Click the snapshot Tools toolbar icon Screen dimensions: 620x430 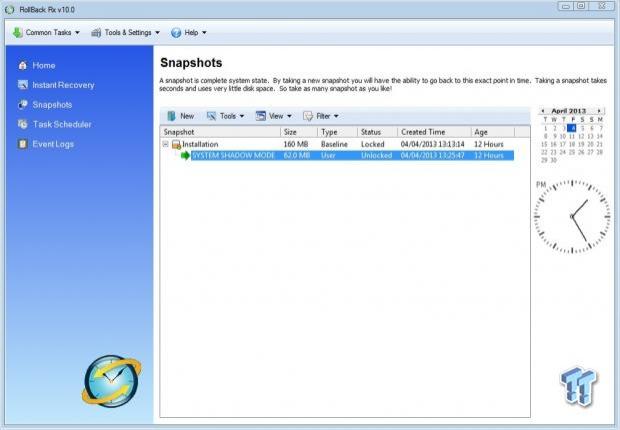[211, 116]
